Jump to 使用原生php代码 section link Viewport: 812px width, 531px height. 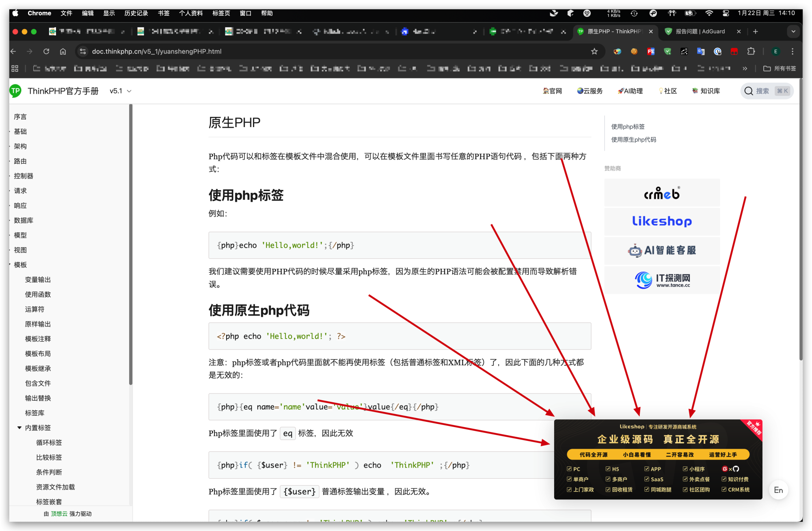click(x=633, y=140)
